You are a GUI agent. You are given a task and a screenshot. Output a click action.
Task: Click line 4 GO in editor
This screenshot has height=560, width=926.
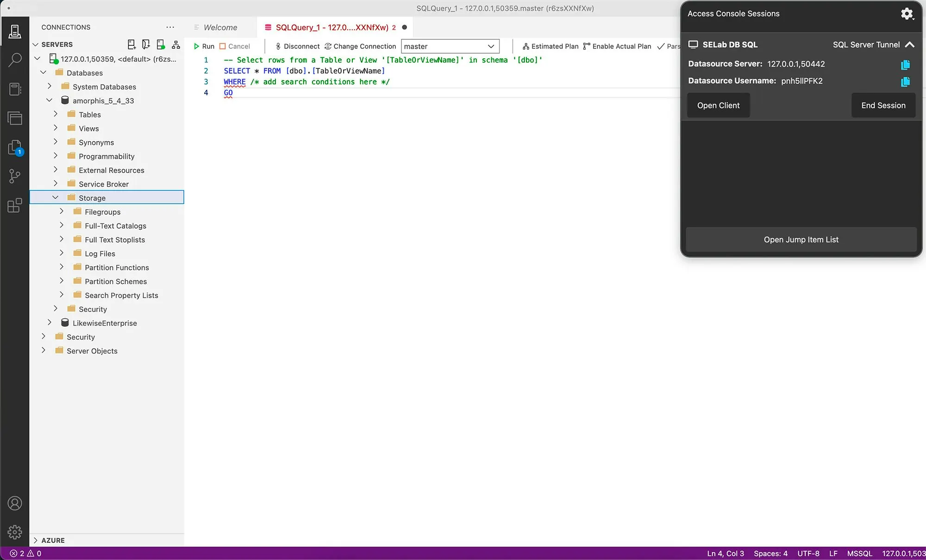[x=228, y=93]
